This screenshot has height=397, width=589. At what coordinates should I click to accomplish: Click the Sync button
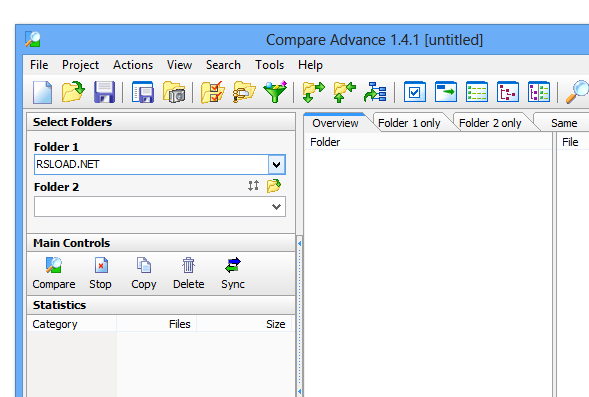pyautogui.click(x=233, y=273)
